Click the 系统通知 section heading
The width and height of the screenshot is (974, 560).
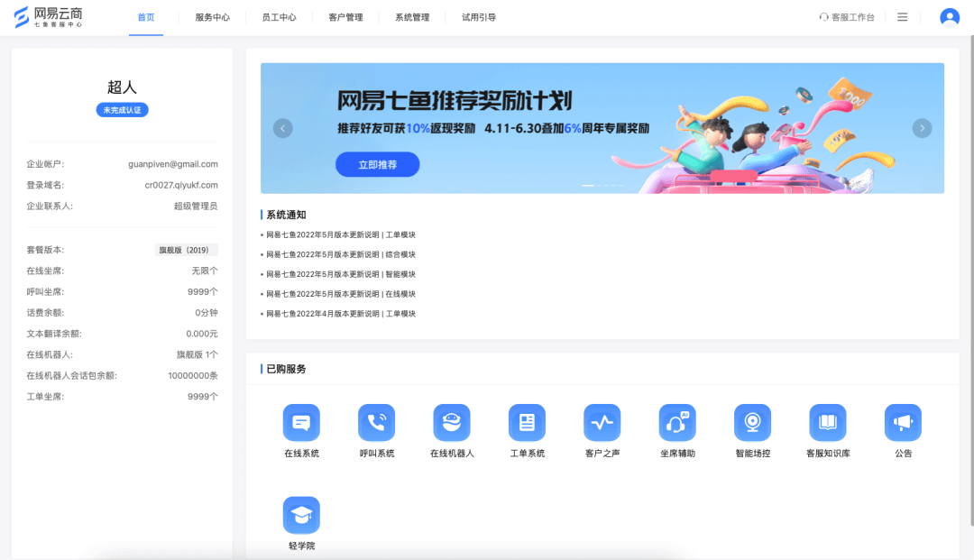286,215
